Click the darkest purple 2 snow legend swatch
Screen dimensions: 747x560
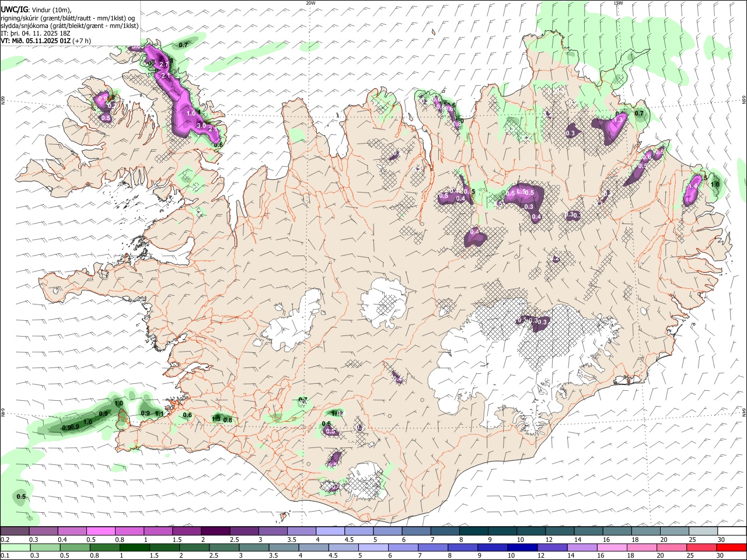coord(215,531)
